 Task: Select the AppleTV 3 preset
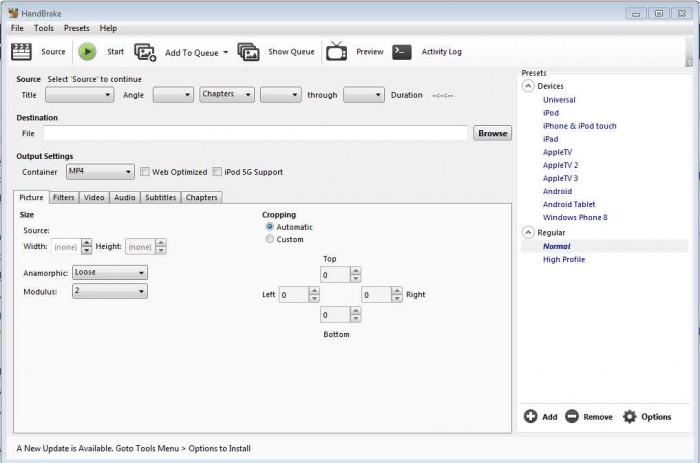pyautogui.click(x=560, y=178)
